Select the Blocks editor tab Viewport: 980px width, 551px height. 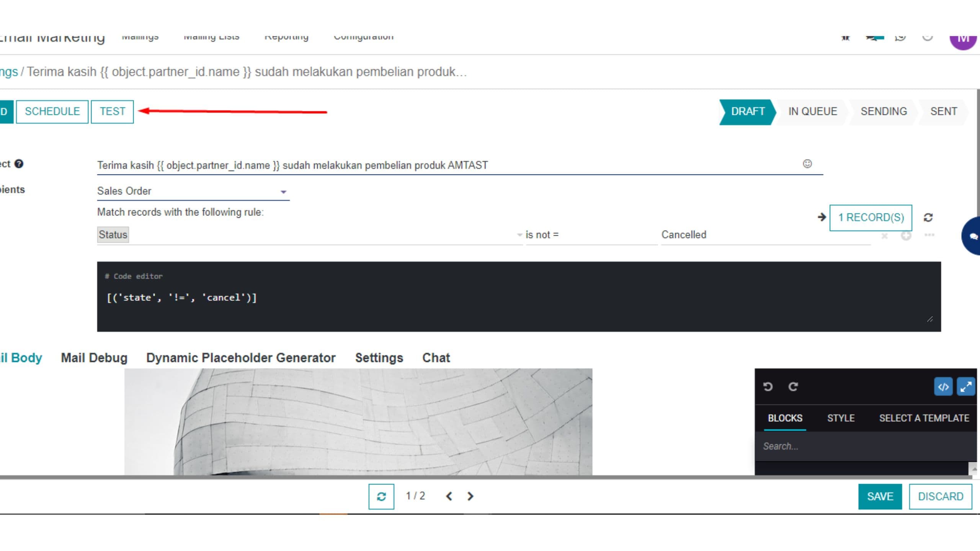(x=785, y=418)
